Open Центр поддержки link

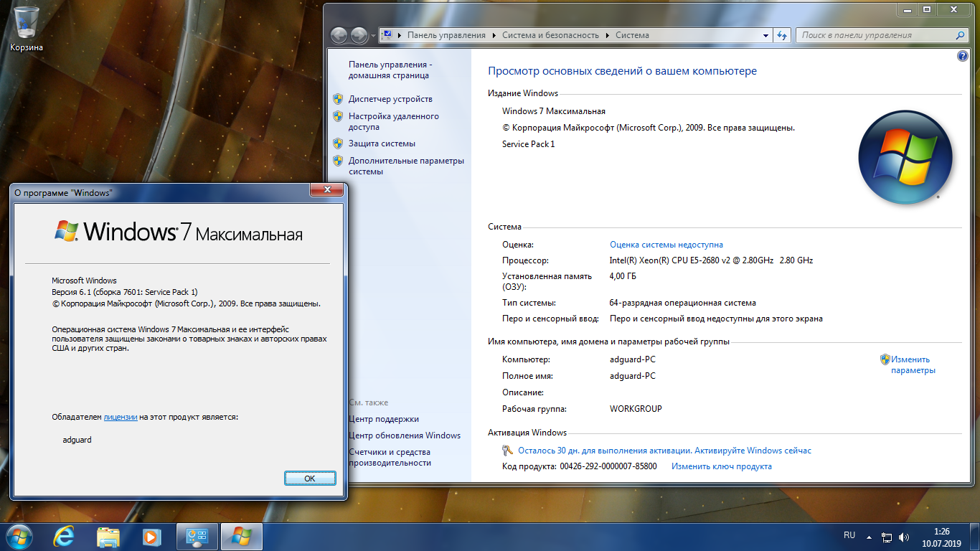coord(384,419)
